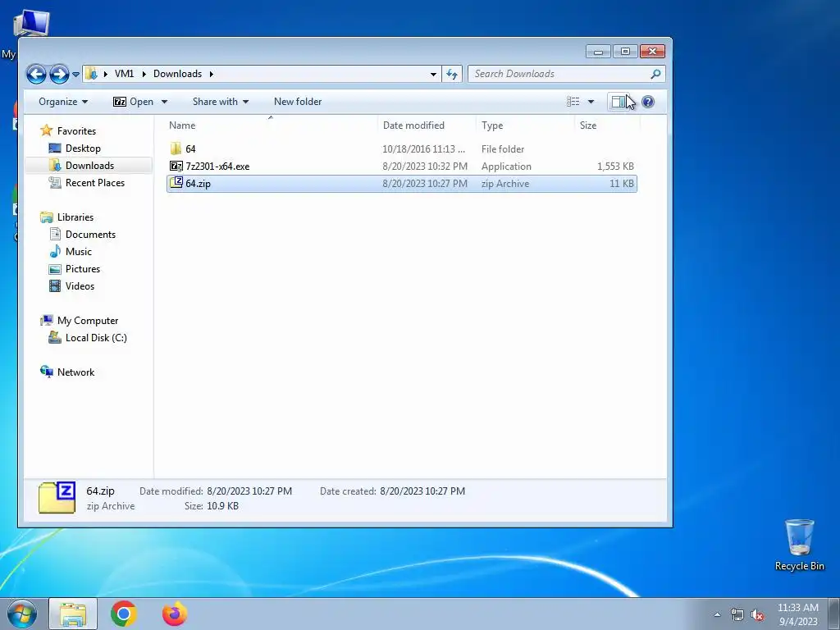The width and height of the screenshot is (840, 630).
Task: Open Recent Places in Favorites
Action: click(x=95, y=183)
